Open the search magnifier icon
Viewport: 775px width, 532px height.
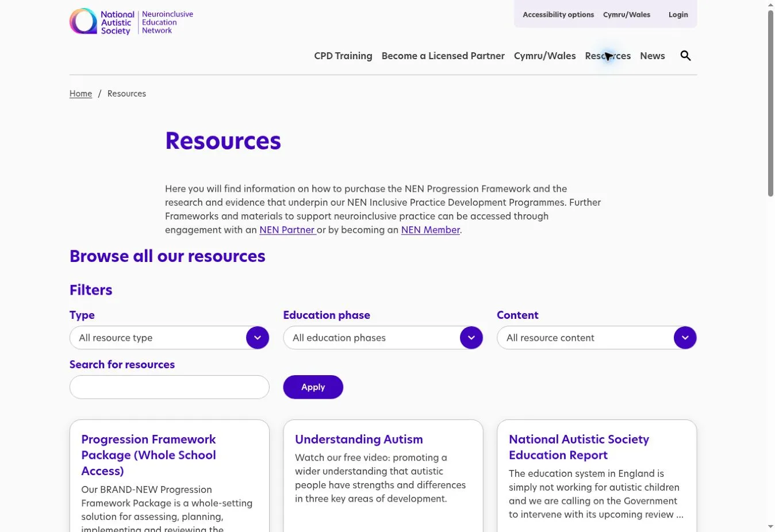685,56
